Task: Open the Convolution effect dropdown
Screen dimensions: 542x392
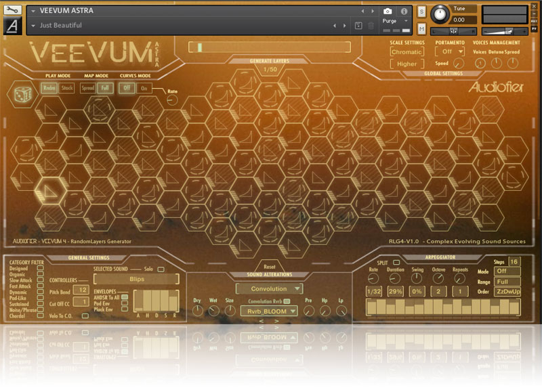Action: (x=269, y=288)
